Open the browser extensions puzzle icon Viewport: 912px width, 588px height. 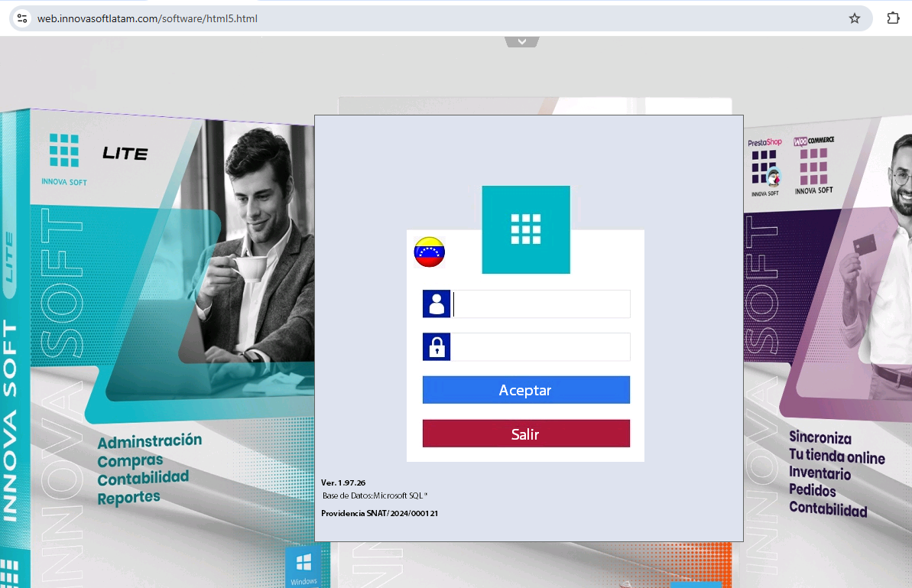point(893,18)
